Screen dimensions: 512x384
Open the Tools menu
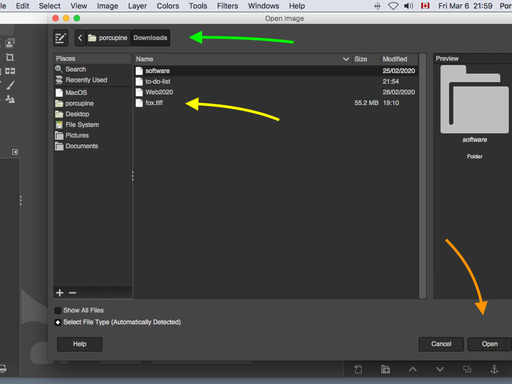[198, 6]
